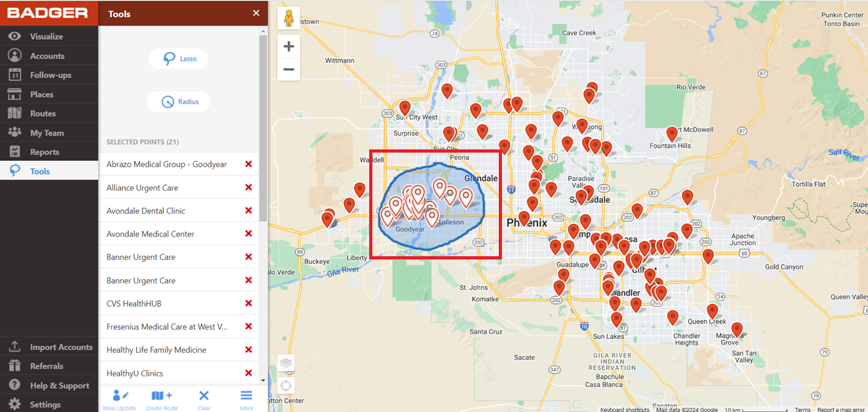Viewport: 868px width, 412px height.
Task: Remove HealthyU Clinics from selection
Action: point(248,373)
